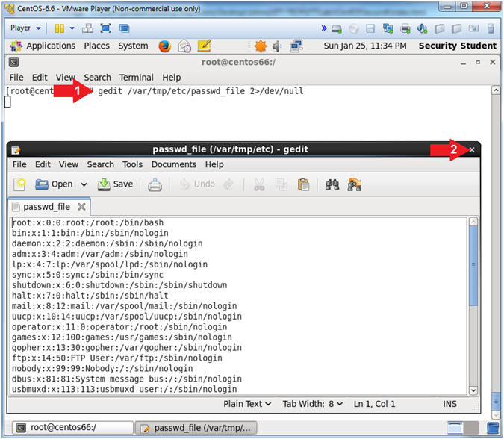Open Terminal window Help menu
504x439 pixels.
coord(171,78)
